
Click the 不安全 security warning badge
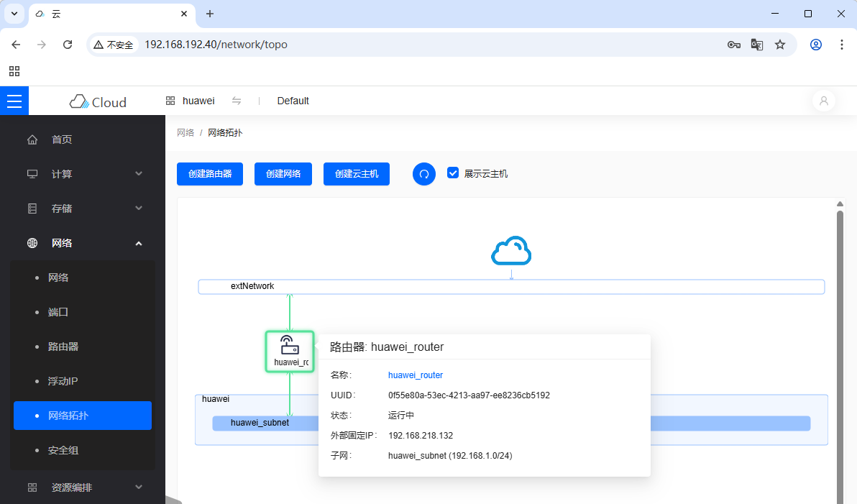pyautogui.click(x=114, y=45)
